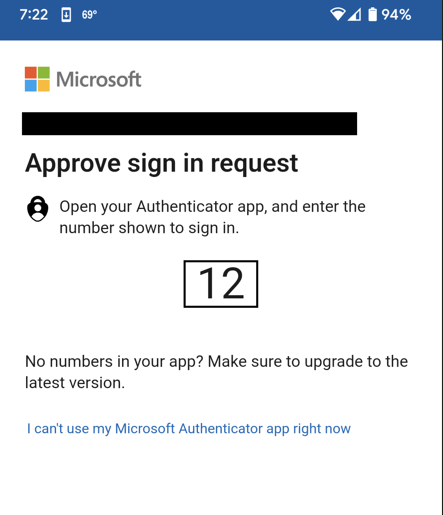Tap the "Open your Authenticator app" instruction text

click(x=212, y=207)
